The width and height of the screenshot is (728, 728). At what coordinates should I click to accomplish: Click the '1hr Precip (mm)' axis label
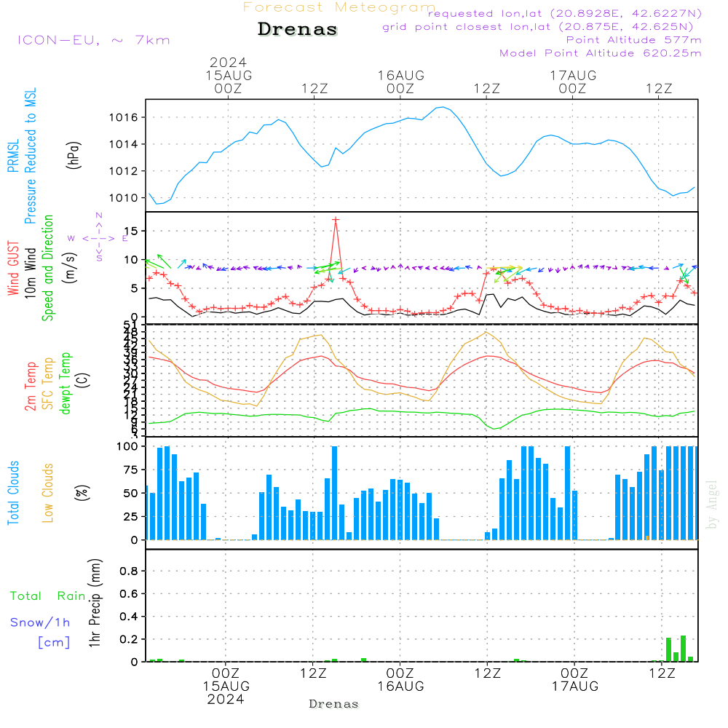coord(95,603)
